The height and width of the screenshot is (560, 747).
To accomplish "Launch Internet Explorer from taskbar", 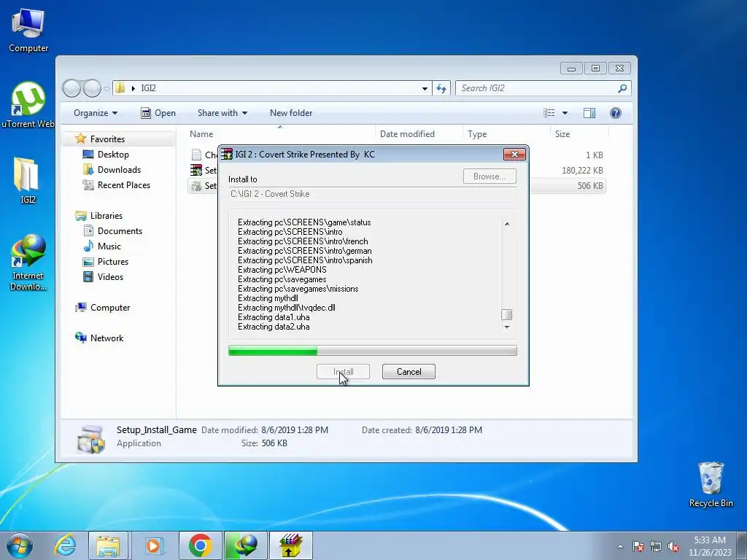I will tap(65, 545).
